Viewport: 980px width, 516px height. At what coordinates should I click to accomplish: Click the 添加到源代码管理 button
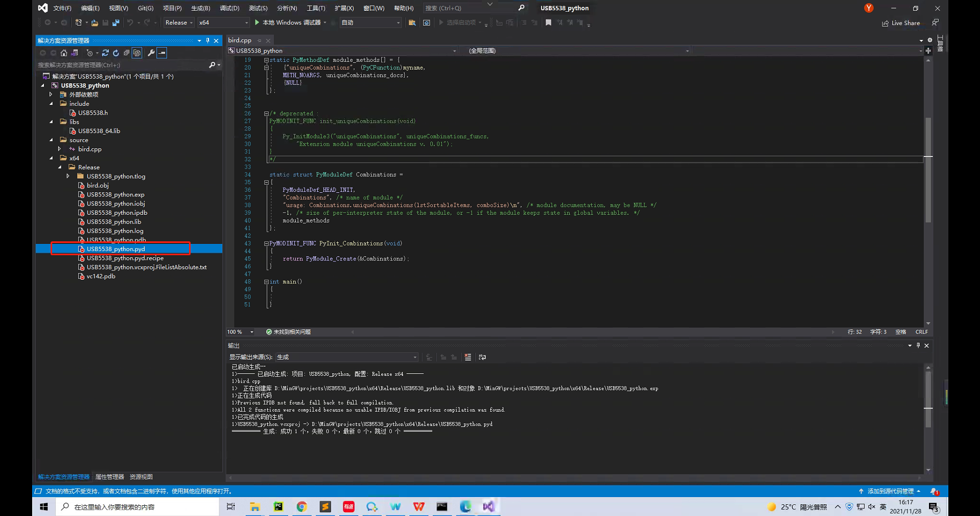tap(890, 490)
